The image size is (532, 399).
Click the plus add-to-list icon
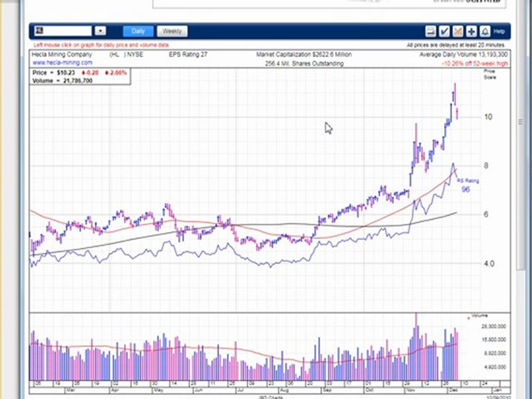(471, 31)
